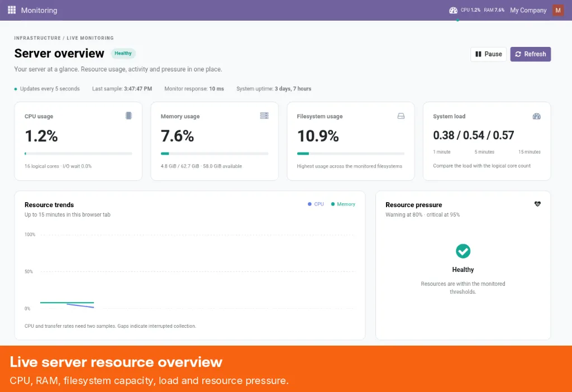The height and width of the screenshot is (392, 572).
Task: Click the green checkmark Healthy icon
Action: point(463,251)
